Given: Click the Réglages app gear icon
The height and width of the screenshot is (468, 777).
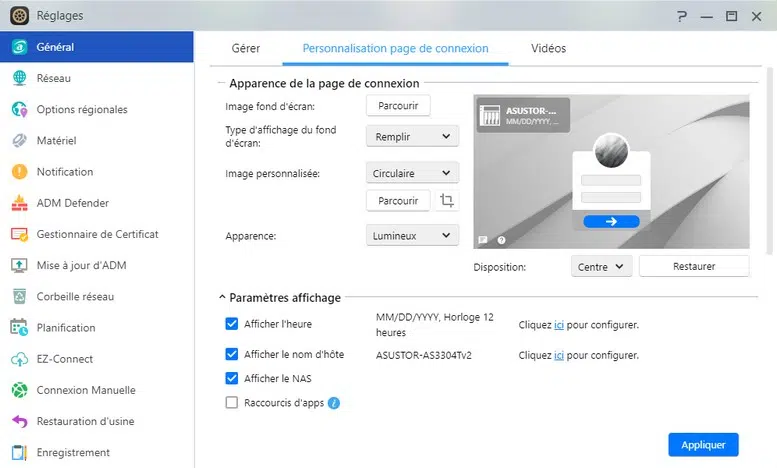Looking at the screenshot, I should click(x=19, y=16).
